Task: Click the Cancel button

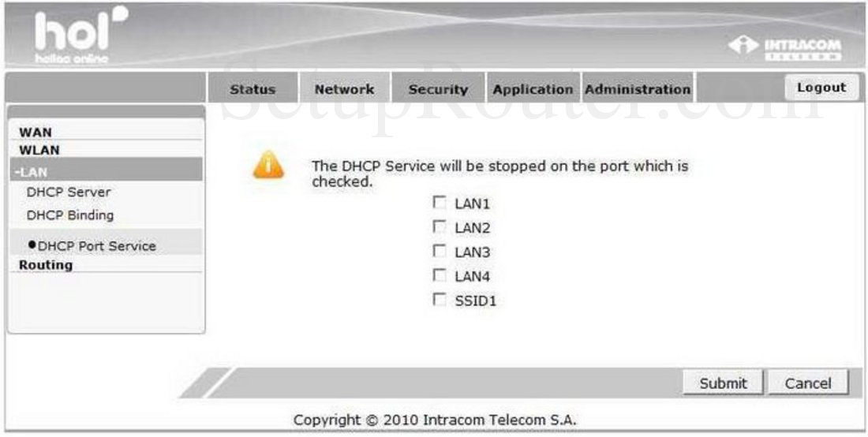Action: pos(808,383)
